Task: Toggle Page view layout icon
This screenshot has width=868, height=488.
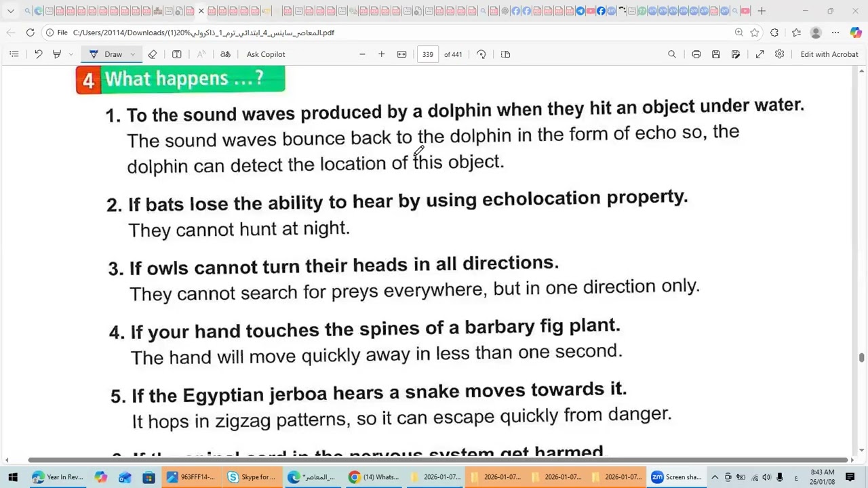Action: tap(506, 54)
